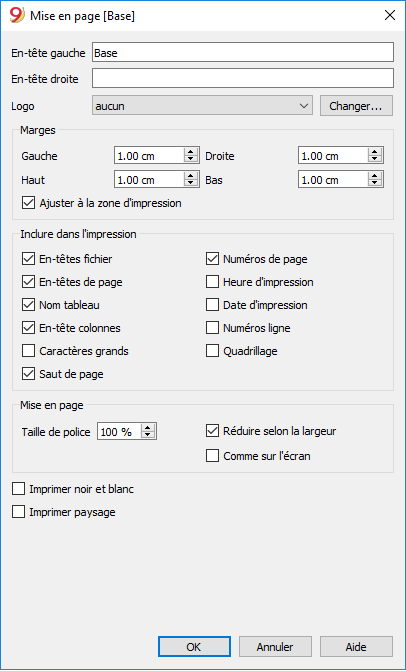
Task: Click the En-tête gauche field containing Base
Action: click(243, 53)
